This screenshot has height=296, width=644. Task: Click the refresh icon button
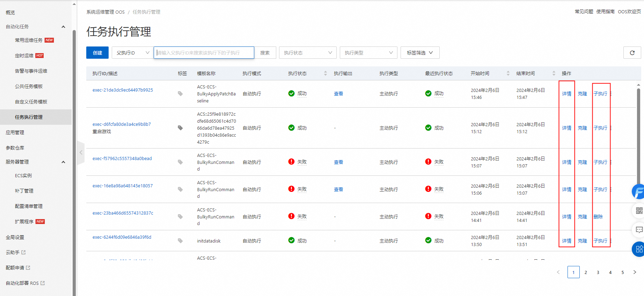click(632, 53)
